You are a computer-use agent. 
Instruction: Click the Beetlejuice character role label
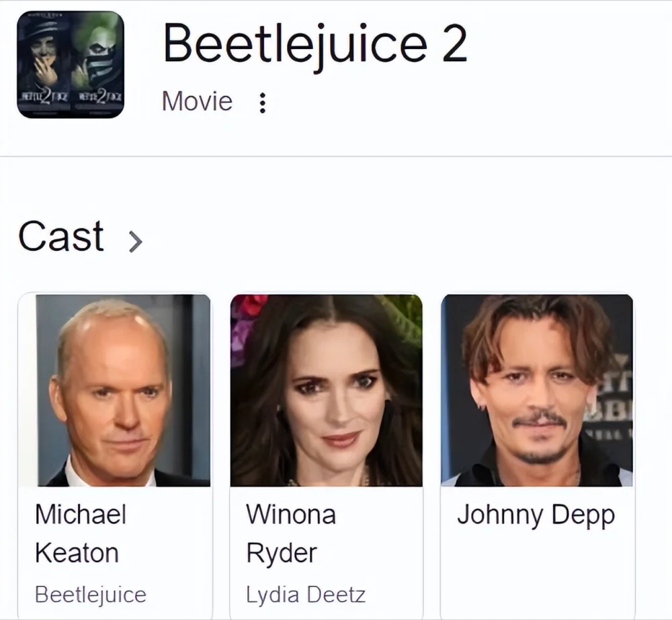[x=90, y=594]
